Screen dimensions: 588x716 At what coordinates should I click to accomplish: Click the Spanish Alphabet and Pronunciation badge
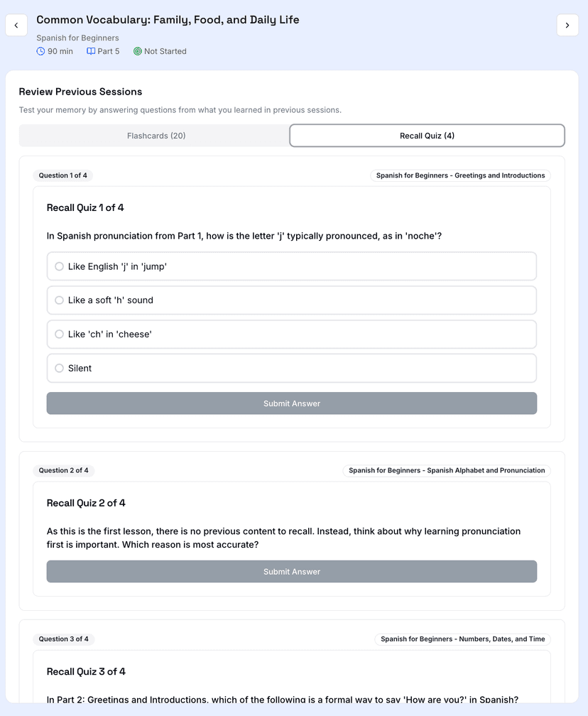(446, 470)
